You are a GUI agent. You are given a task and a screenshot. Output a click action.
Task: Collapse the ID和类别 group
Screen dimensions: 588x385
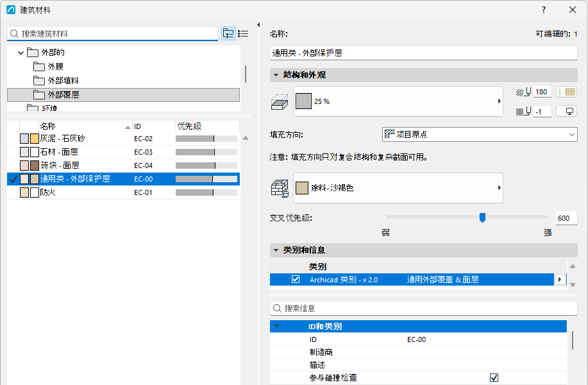point(277,327)
